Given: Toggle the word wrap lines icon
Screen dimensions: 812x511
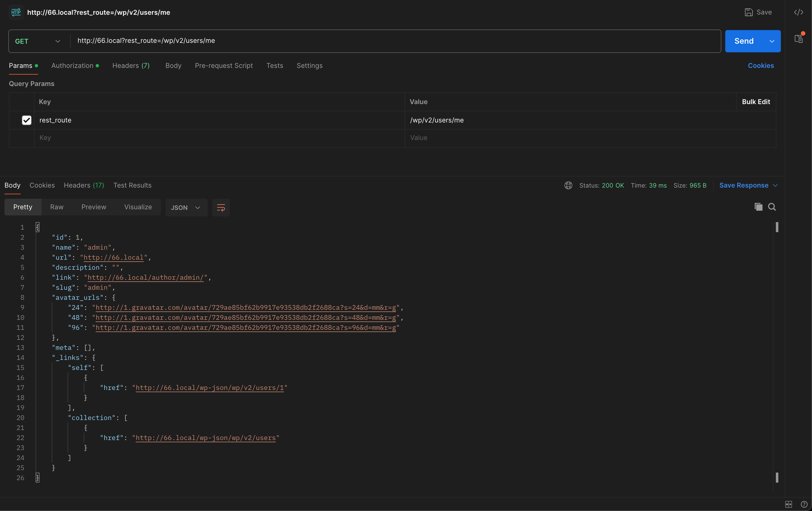Looking at the screenshot, I should pyautogui.click(x=221, y=208).
